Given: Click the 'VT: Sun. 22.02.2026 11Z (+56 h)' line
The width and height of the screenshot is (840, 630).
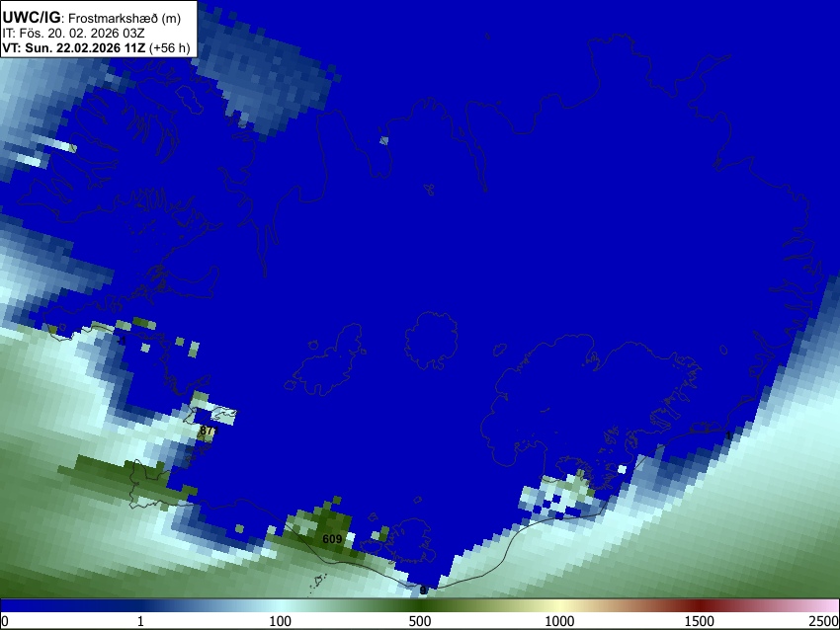Looking at the screenshot, I should 96,47.
